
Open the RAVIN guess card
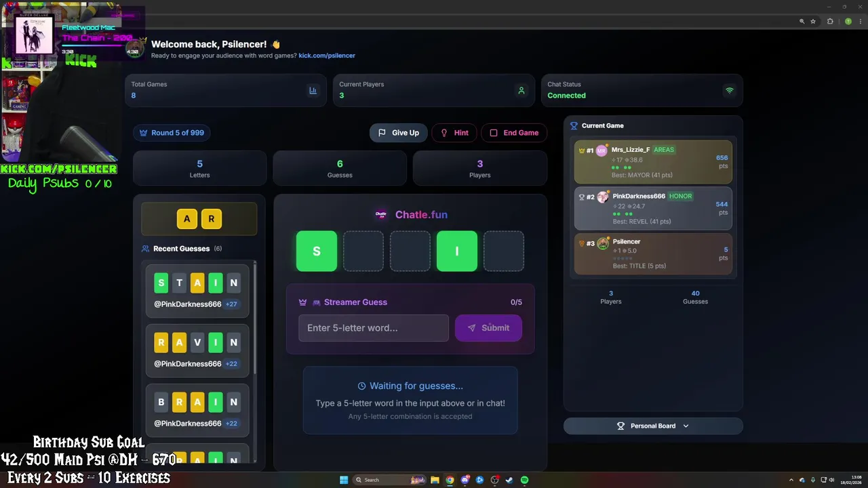click(x=197, y=350)
